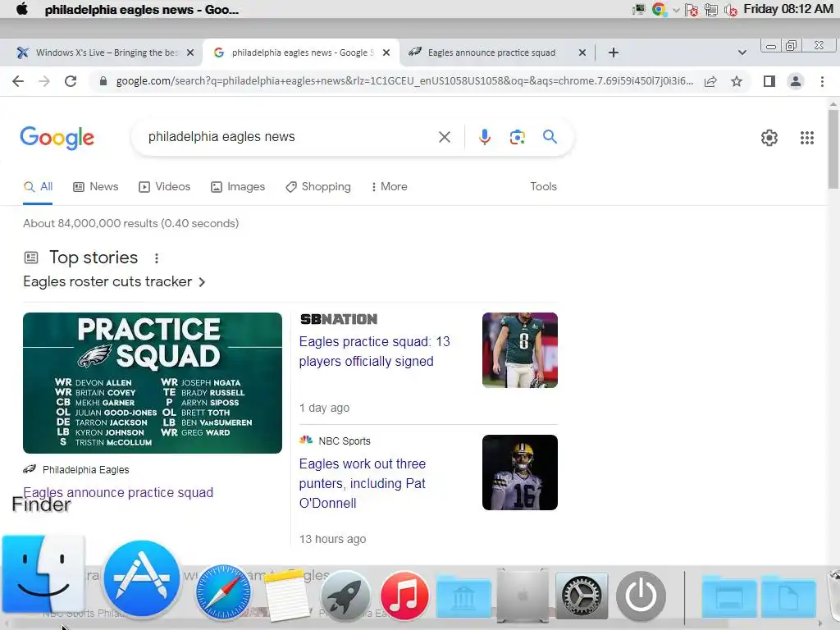The width and height of the screenshot is (840, 630).
Task: Click the Chrome back arrow
Action: click(18, 81)
